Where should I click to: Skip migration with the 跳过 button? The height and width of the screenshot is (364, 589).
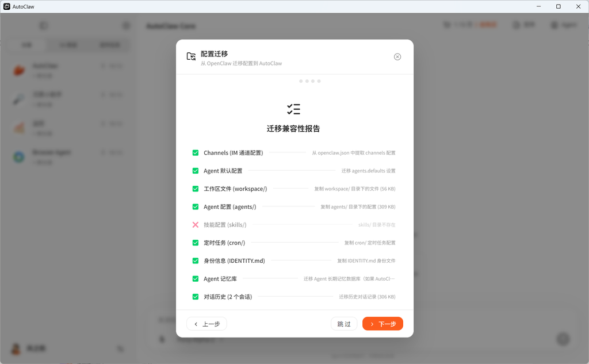344,324
